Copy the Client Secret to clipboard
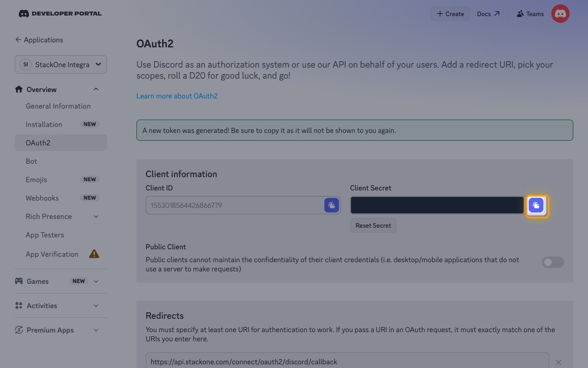This screenshot has width=588, height=368. 536,205
